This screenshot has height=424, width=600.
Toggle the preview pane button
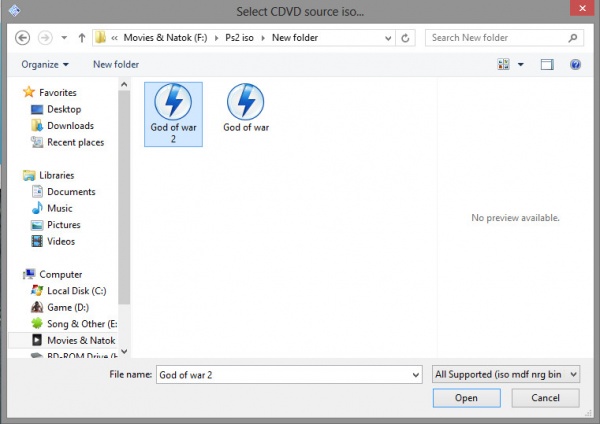click(547, 64)
